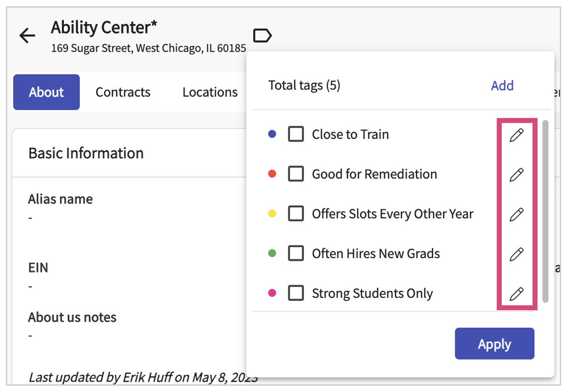Select the Strong Students Only tag label
This screenshot has width=568, height=392.
coord(372,293)
